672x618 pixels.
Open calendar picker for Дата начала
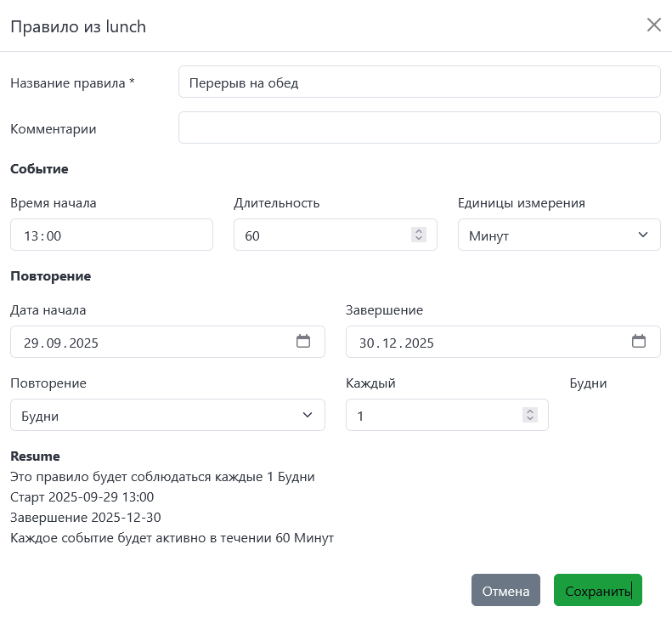pyautogui.click(x=303, y=342)
